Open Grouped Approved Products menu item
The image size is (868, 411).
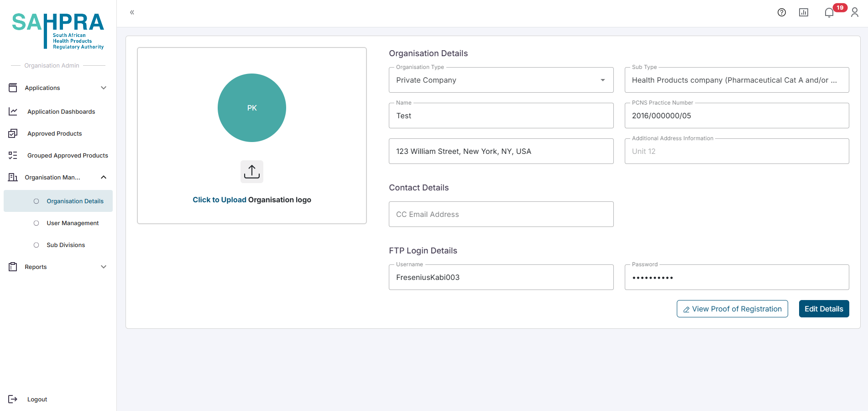pyautogui.click(x=68, y=155)
